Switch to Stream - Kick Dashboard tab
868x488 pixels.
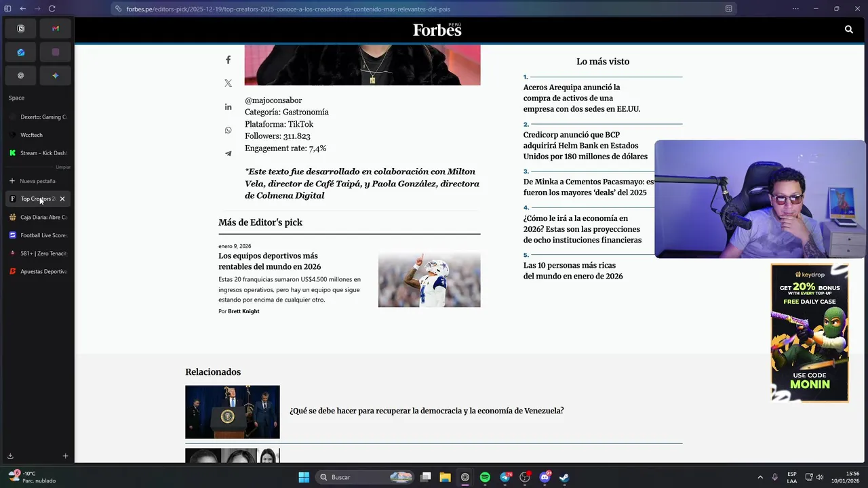coord(38,153)
